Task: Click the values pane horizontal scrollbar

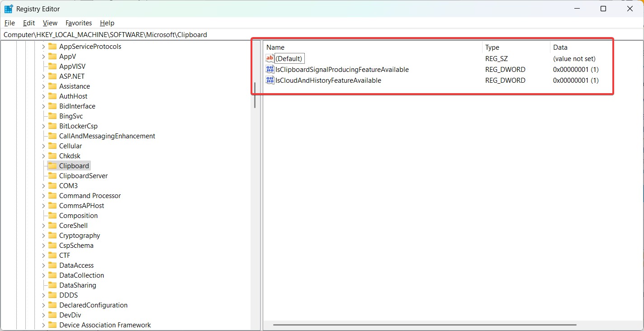Action: [x=425, y=325]
